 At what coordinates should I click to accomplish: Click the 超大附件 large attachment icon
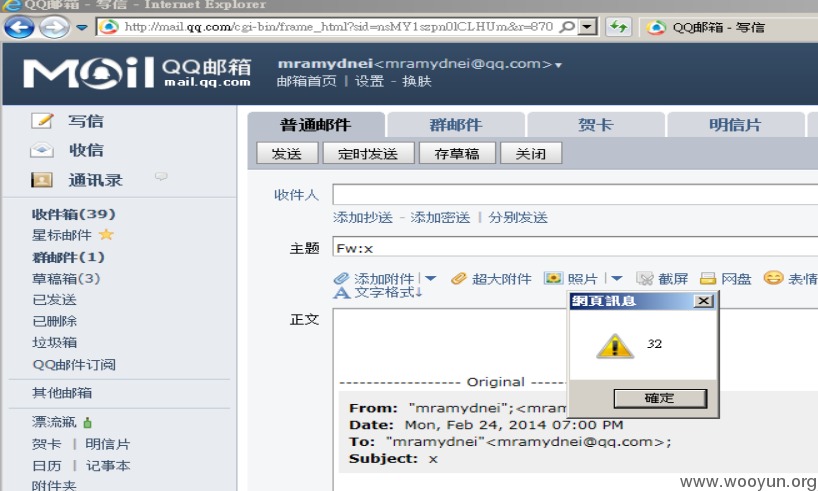(x=459, y=279)
